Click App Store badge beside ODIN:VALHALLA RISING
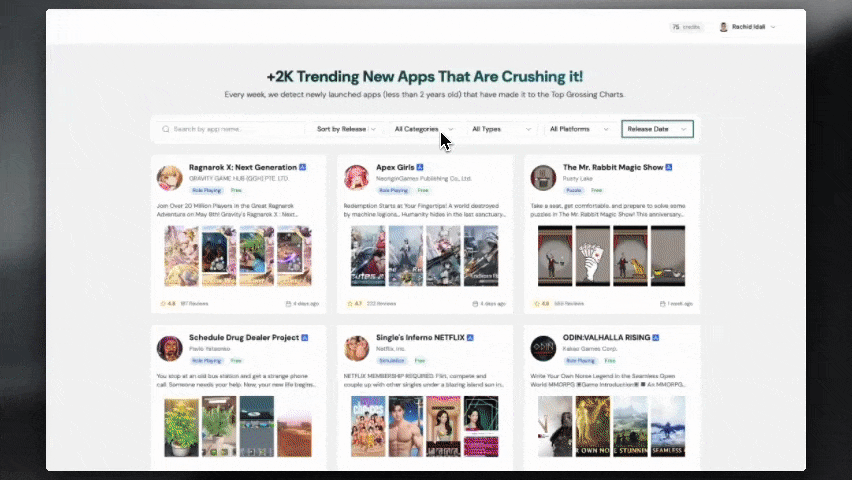The width and height of the screenshot is (852, 480). (656, 338)
